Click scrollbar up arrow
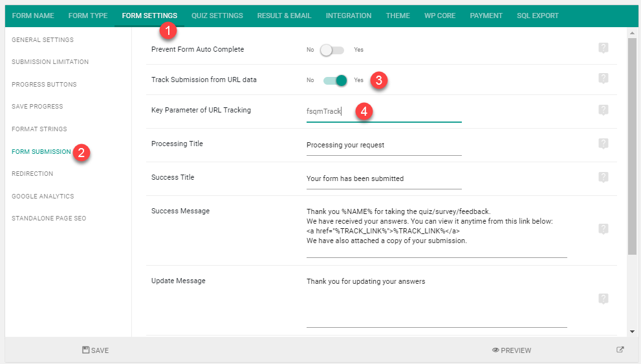The image size is (641, 364). (632, 33)
